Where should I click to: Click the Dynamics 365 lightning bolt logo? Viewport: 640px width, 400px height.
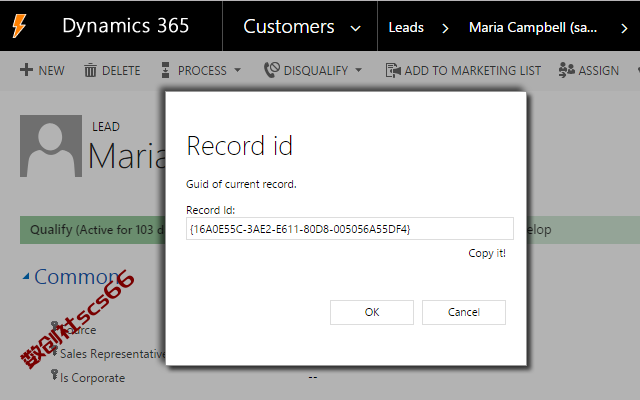pyautogui.click(x=19, y=26)
